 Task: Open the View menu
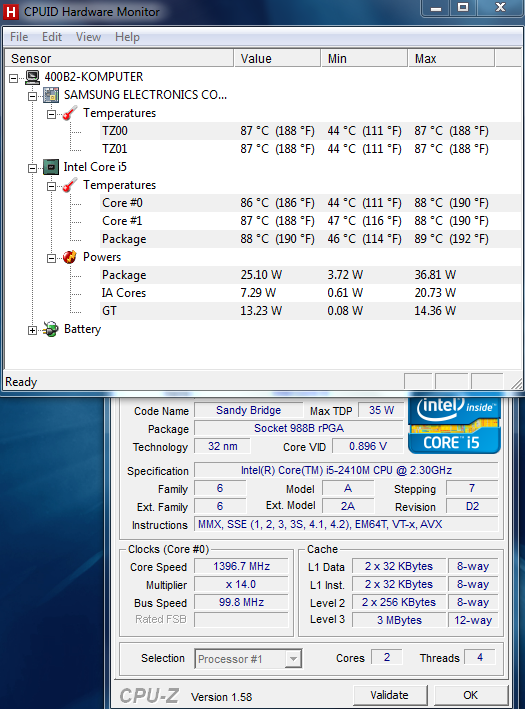pyautogui.click(x=88, y=37)
